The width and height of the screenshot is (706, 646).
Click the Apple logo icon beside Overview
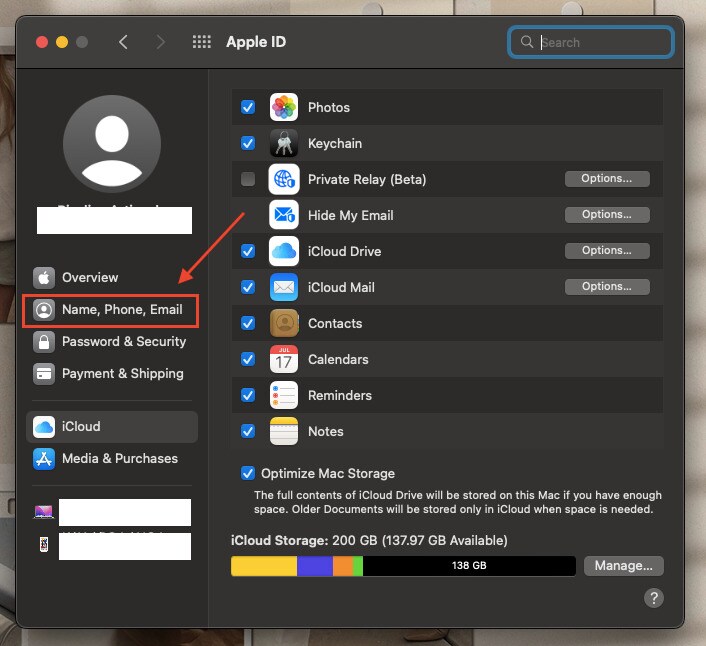point(44,278)
